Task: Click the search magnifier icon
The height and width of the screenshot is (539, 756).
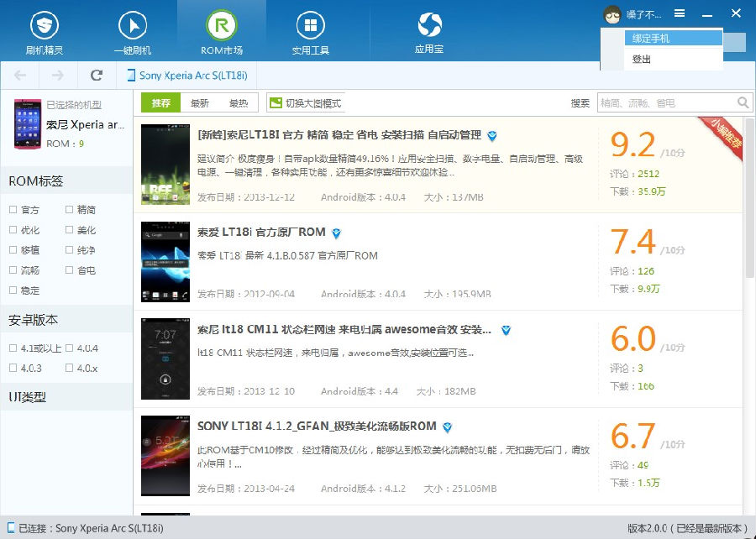Action: click(x=743, y=102)
